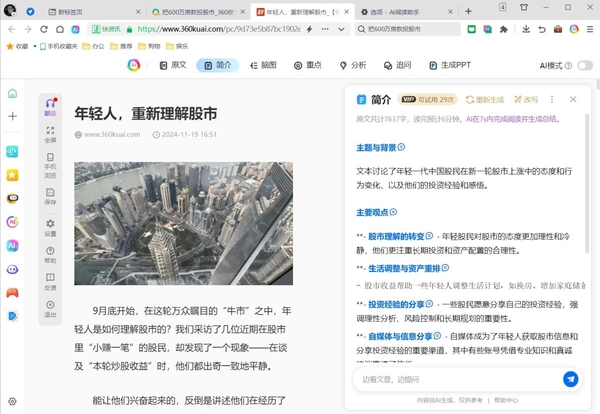600x414 pixels.
Task: Close the 年轻人,重新理解股市 tab
Action: tap(346, 12)
